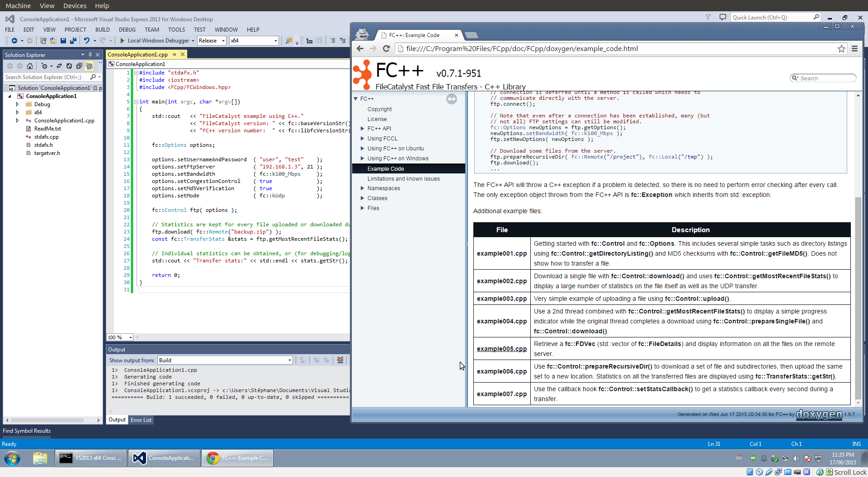Click the Clear All output icon
Screen dimensions: 868x477
coord(340,360)
